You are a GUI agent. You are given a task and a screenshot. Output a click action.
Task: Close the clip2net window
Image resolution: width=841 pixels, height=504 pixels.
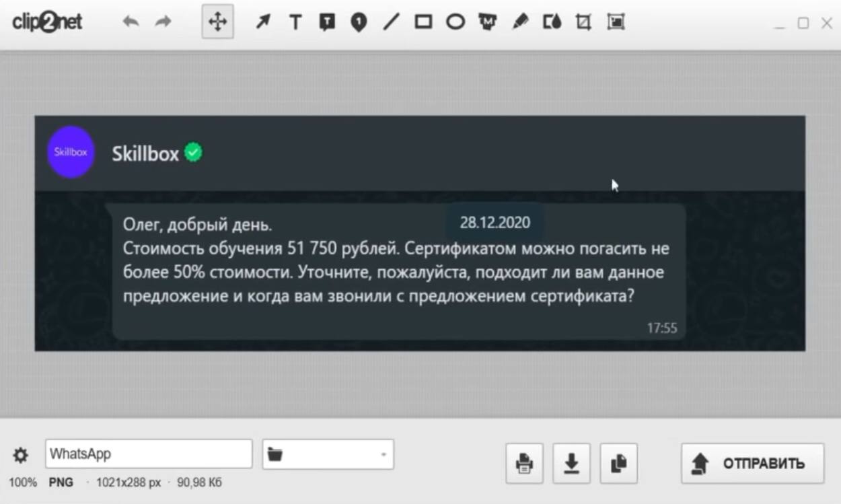[827, 23]
